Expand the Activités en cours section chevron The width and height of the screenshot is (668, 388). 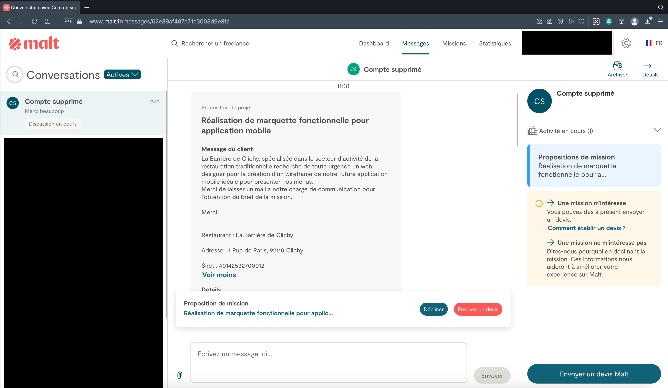click(657, 130)
